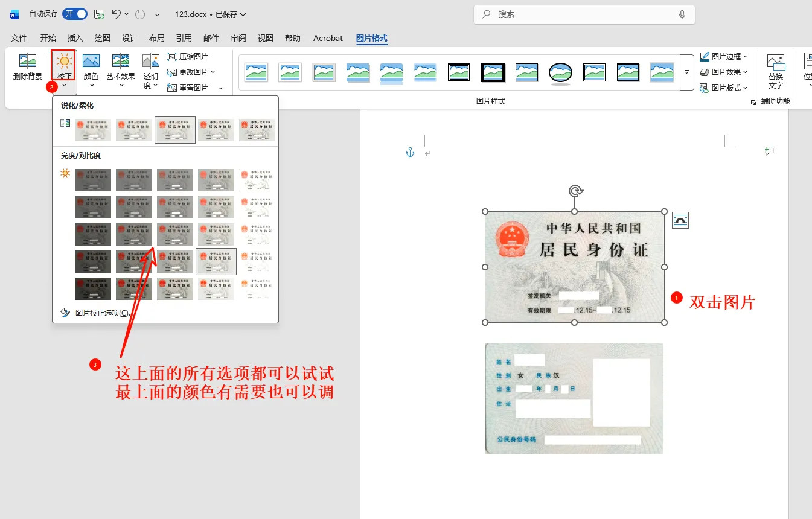Open the Corrections (校正) sun icon
The height and width of the screenshot is (519, 812).
[x=64, y=61]
